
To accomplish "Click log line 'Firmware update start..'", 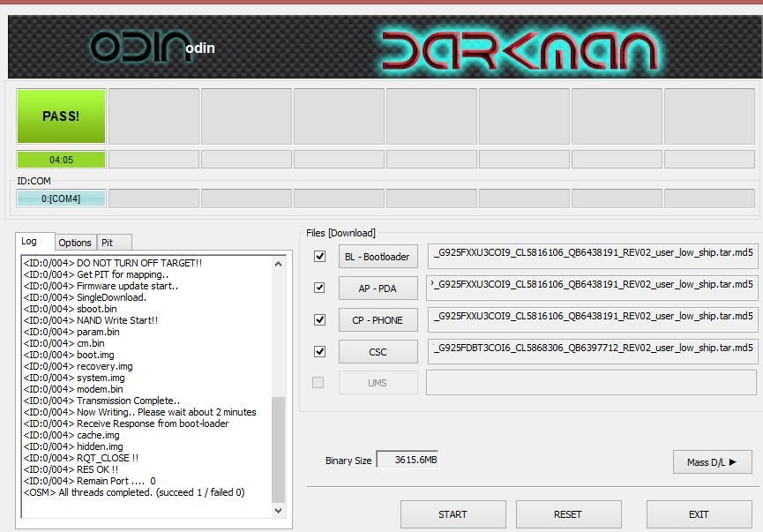I will click(101, 286).
